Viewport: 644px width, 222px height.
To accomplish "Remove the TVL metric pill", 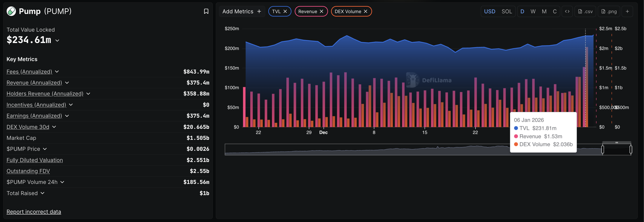I will pyautogui.click(x=285, y=11).
